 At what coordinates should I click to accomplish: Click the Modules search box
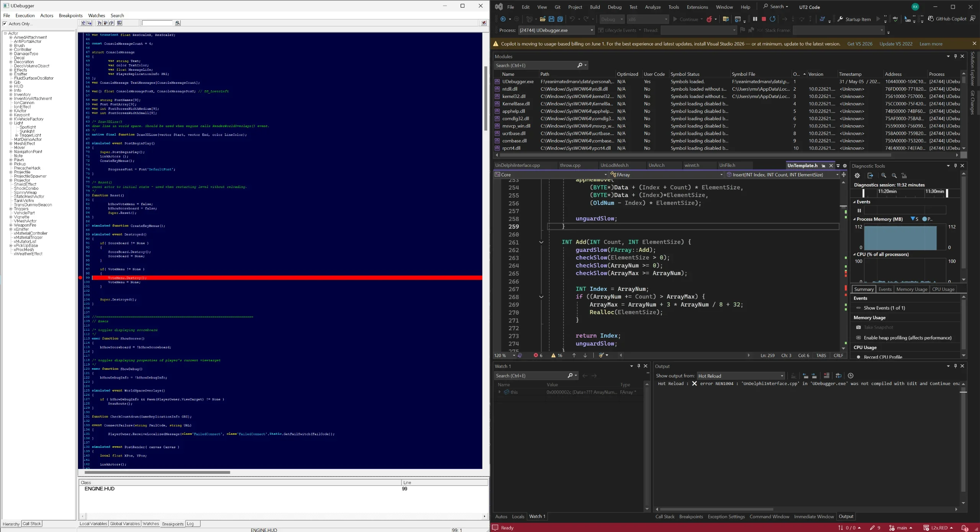(x=541, y=65)
